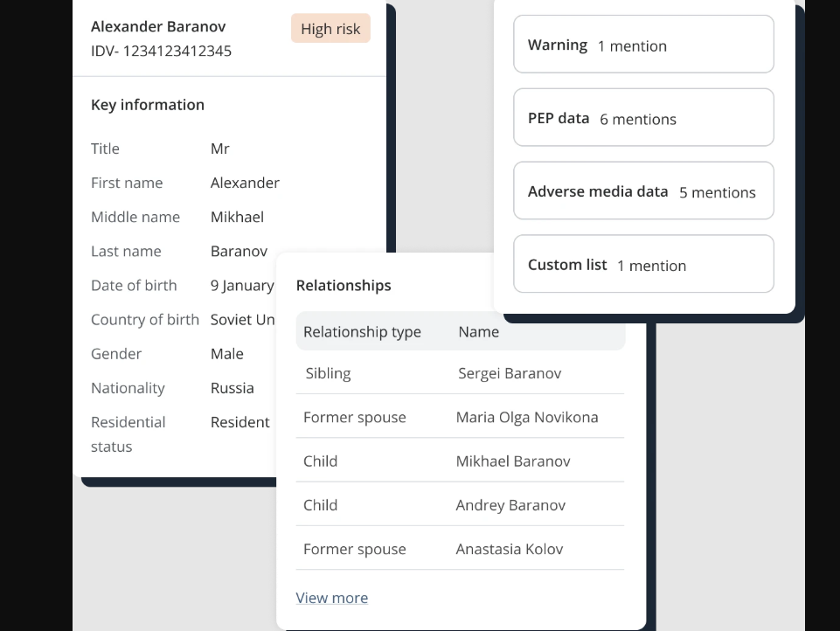The width and height of the screenshot is (840, 631).
Task: Click the Middle name value Mikhael
Action: point(237,217)
